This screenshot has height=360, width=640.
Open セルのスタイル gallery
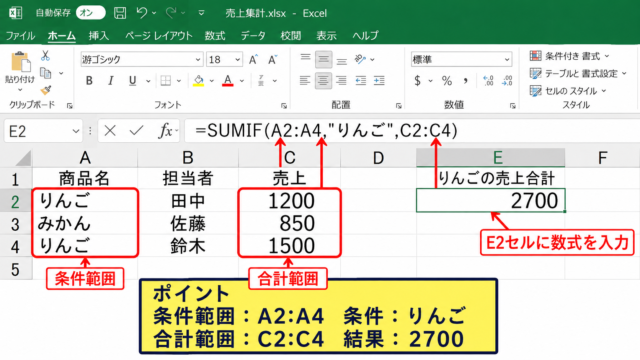567,91
